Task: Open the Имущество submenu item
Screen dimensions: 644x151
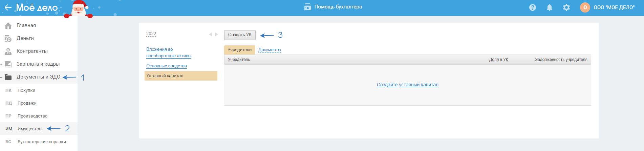Action: pyautogui.click(x=29, y=129)
